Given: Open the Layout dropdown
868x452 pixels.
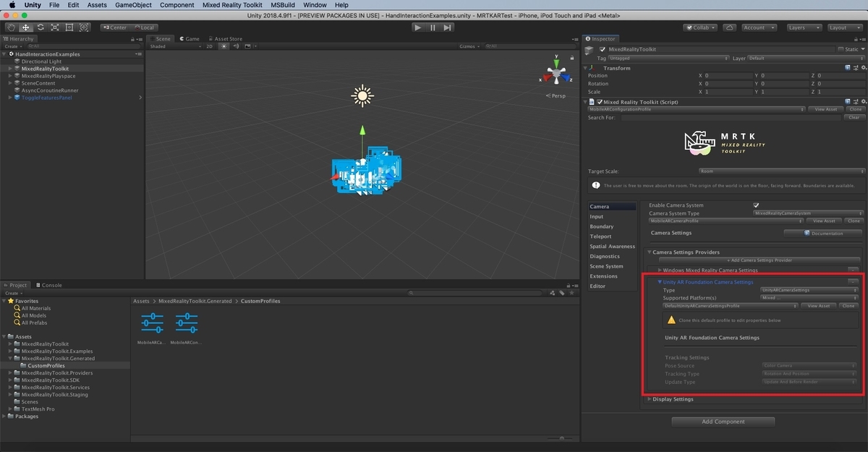Looking at the screenshot, I should pyautogui.click(x=845, y=27).
